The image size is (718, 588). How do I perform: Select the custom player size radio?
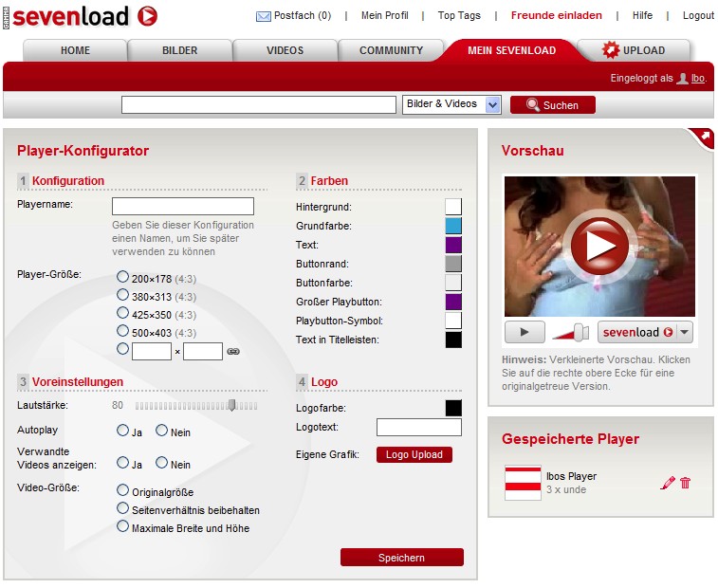point(122,349)
